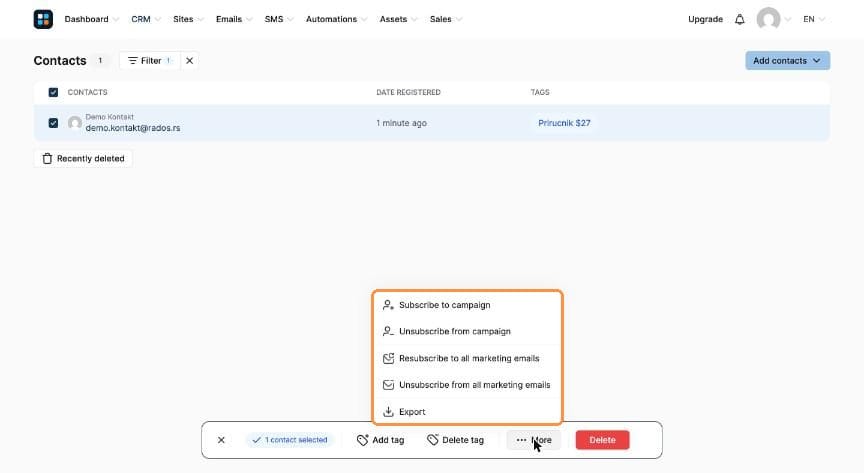Open the EN language selector

[813, 19]
